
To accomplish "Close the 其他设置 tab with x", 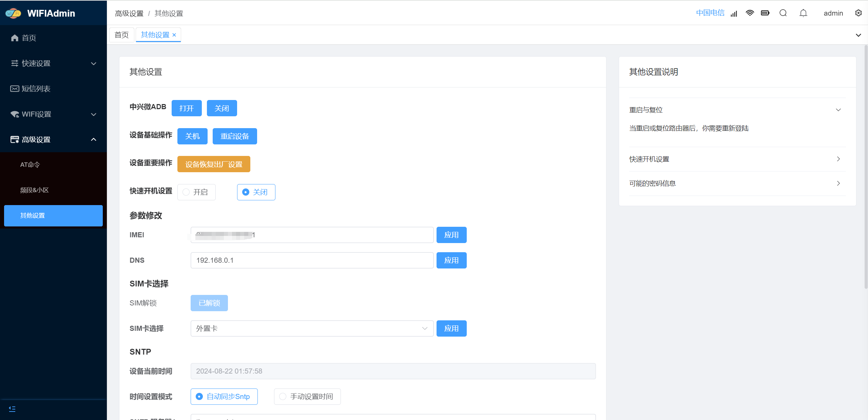I will tap(174, 35).
